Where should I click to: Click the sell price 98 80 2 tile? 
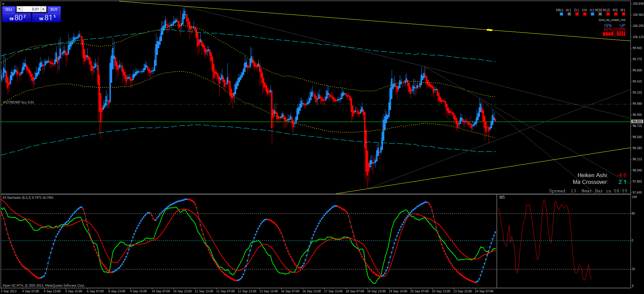[x=17, y=18]
